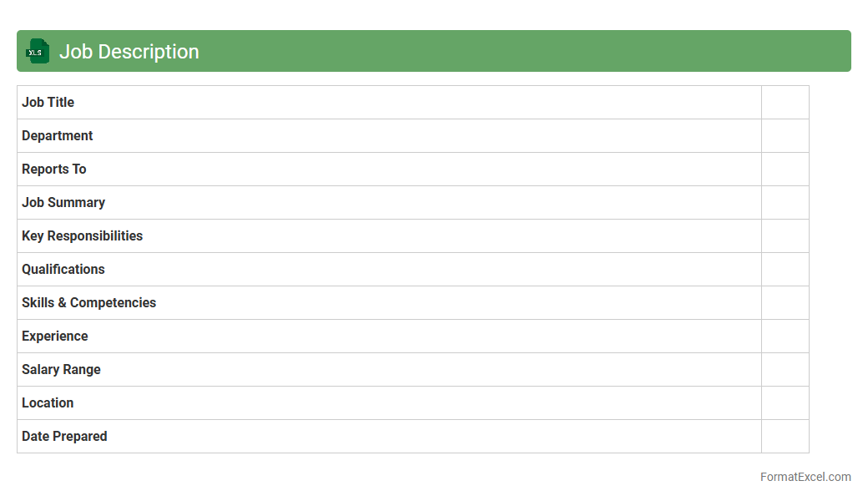Viewport: 868px width, 501px height.
Task: Select the Skills & Competencies row label
Action: point(88,302)
